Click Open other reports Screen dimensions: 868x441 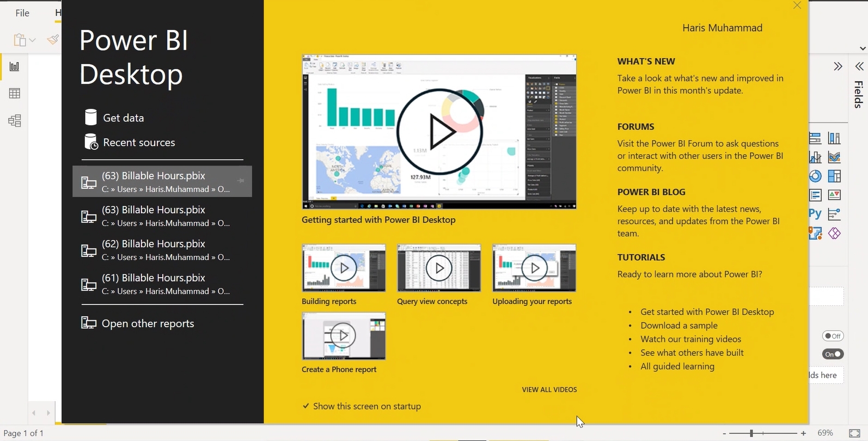[x=147, y=323]
